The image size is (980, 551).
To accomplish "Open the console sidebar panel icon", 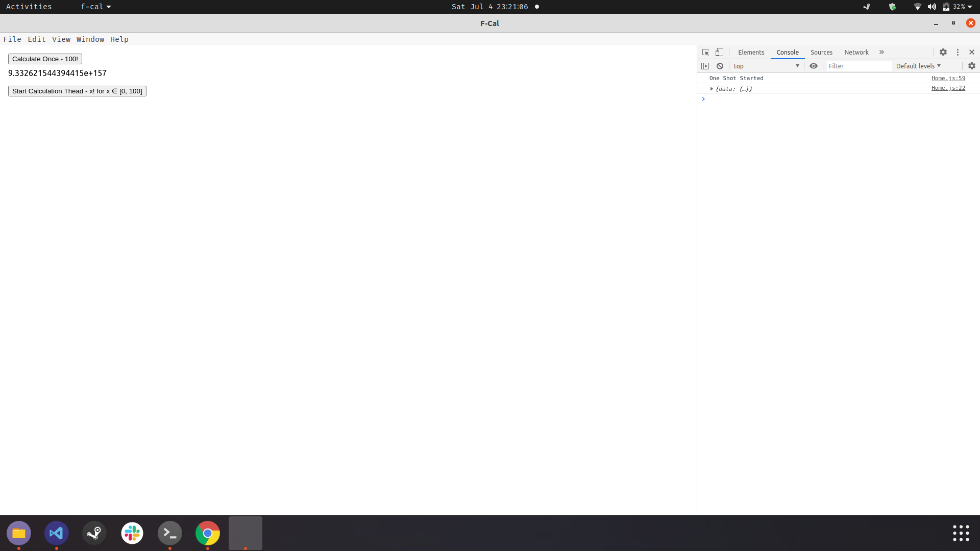I will (x=705, y=66).
